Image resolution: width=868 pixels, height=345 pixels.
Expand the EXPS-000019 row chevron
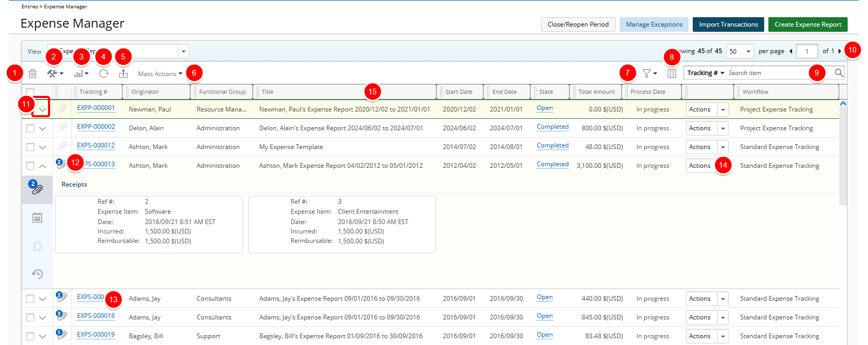42,336
